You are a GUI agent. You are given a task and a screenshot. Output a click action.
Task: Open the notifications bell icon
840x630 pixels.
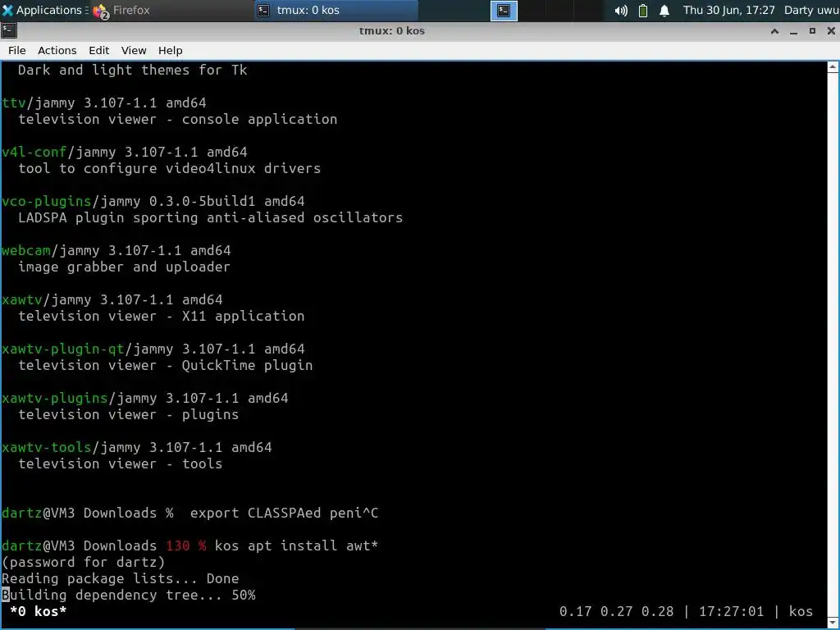pos(664,10)
